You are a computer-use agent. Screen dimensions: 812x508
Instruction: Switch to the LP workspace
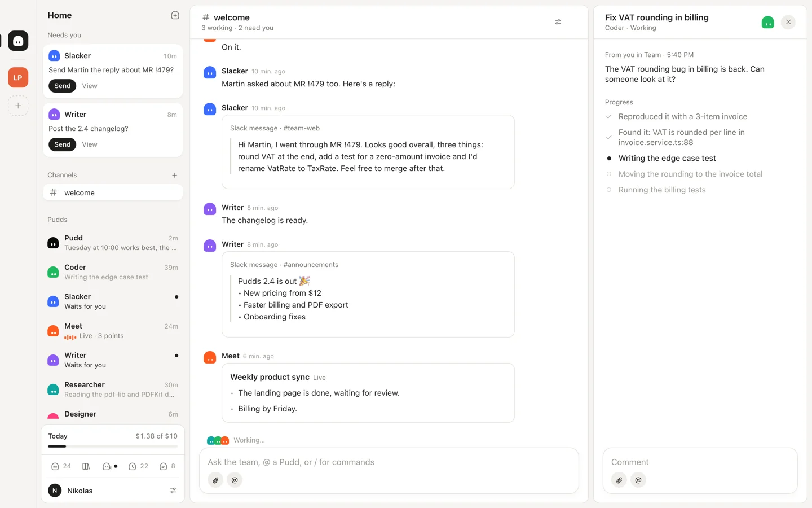click(18, 77)
